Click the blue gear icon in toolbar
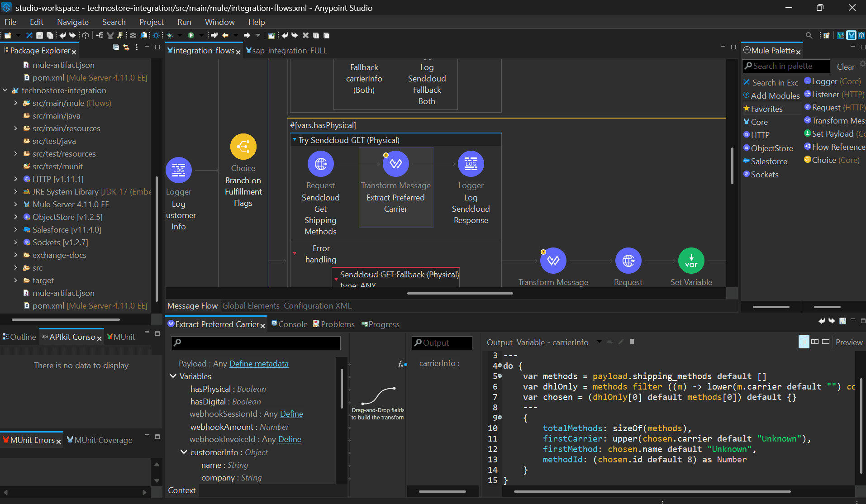Screen dimensions: 866x504 click(156, 35)
